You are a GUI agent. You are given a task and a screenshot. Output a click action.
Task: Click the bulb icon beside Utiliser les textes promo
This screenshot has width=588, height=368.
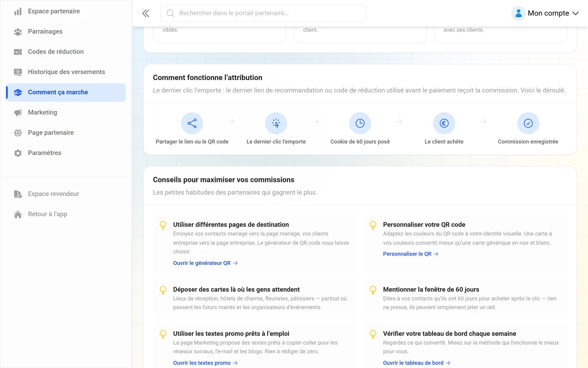[x=163, y=334]
